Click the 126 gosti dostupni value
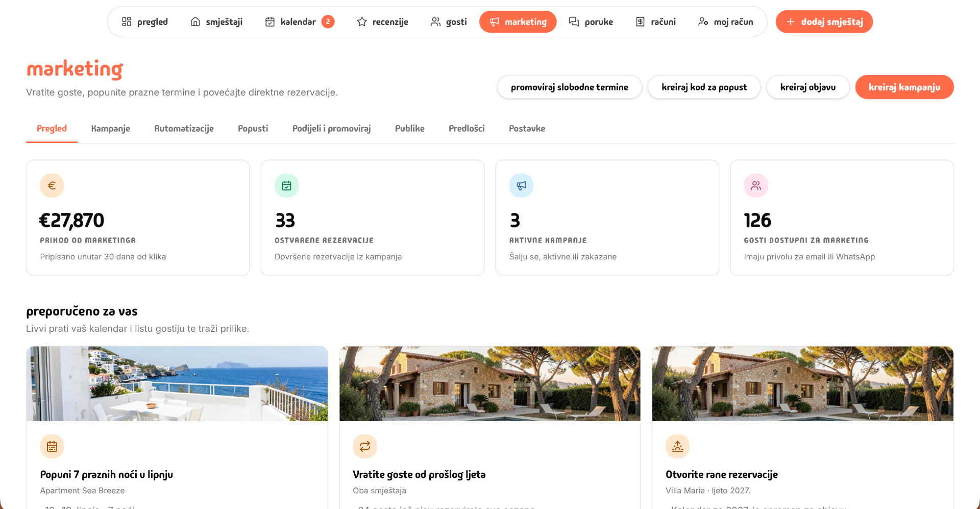Image resolution: width=980 pixels, height=509 pixels. [x=757, y=221]
